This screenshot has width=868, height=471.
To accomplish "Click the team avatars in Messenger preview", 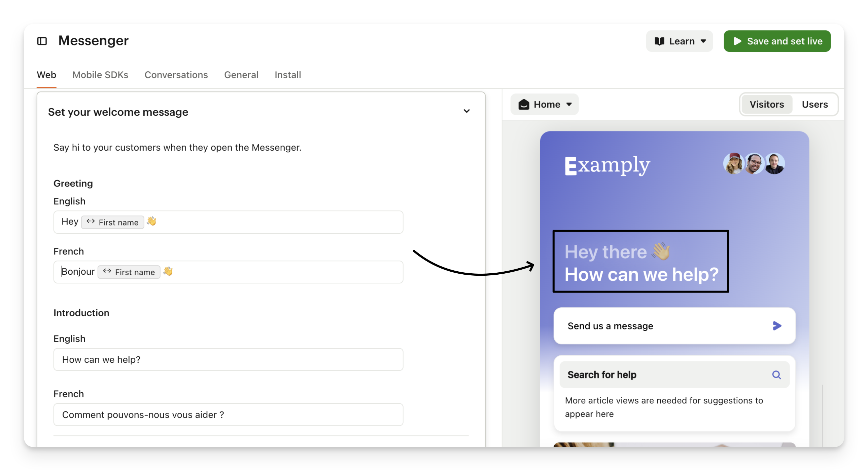I will [754, 164].
